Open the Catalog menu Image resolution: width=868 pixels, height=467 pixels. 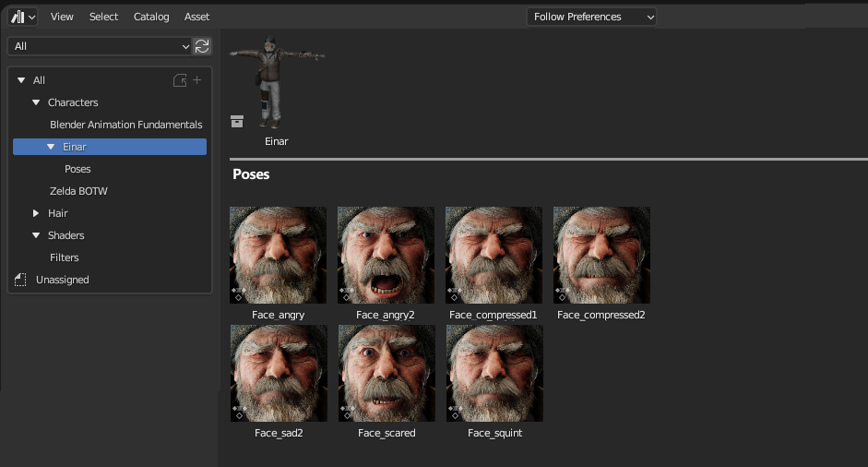151,17
